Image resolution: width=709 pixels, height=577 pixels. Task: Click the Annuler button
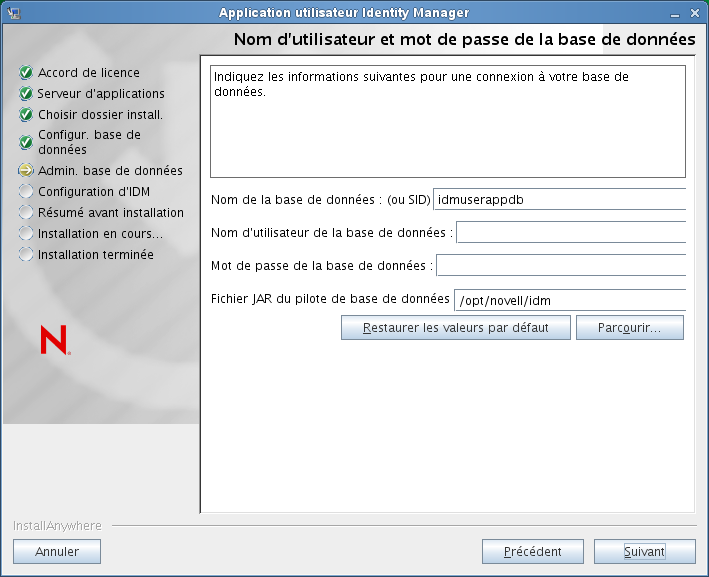pos(57,552)
